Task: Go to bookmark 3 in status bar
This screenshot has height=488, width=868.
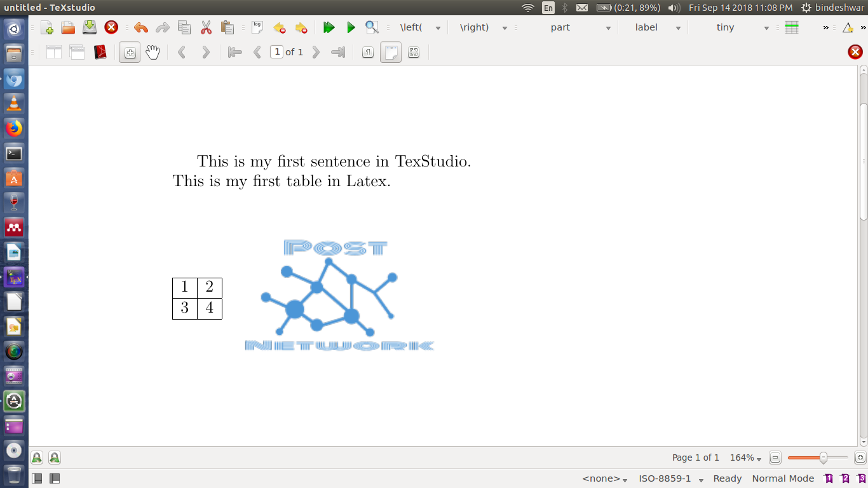Action: click(x=861, y=478)
